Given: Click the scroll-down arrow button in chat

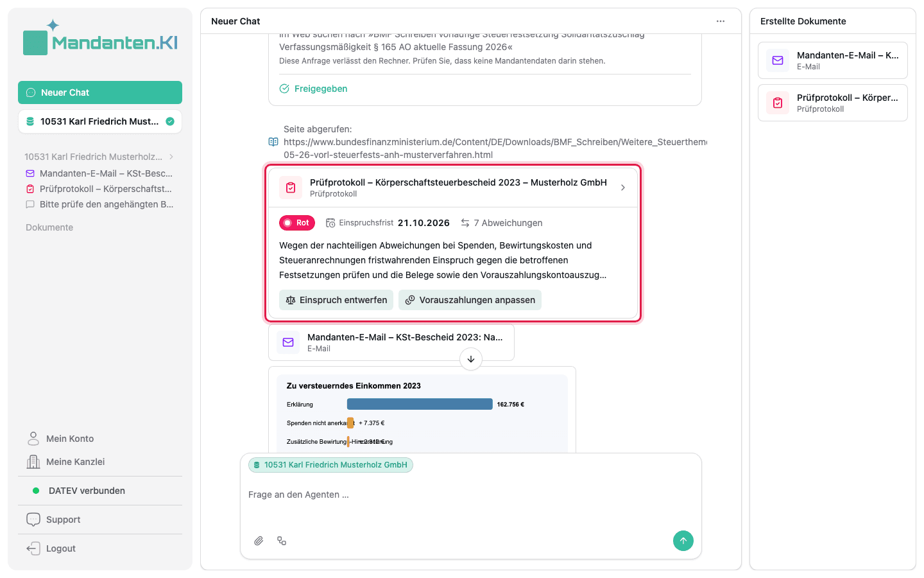Looking at the screenshot, I should [x=471, y=359].
